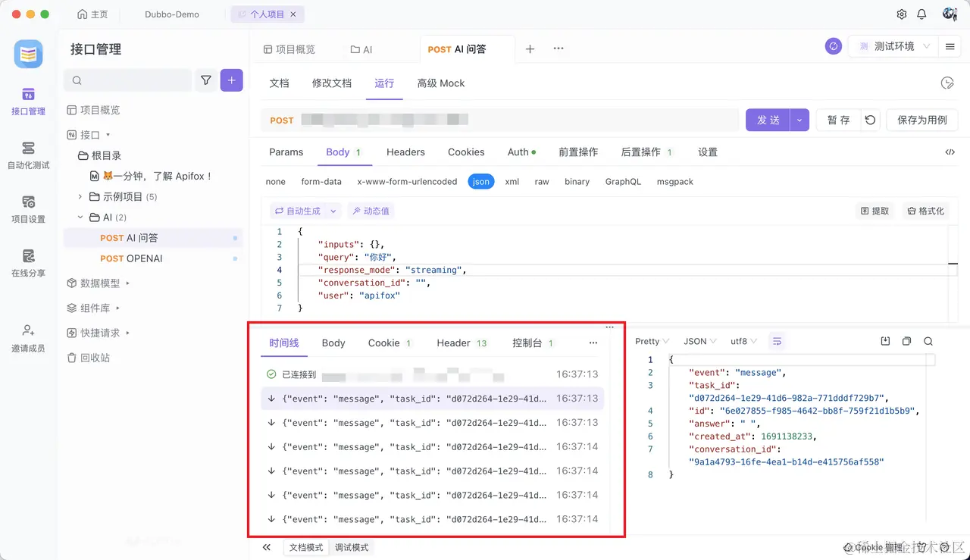Image resolution: width=970 pixels, height=560 pixels.
Task: Open the Pretty view dropdown
Action: click(x=652, y=342)
